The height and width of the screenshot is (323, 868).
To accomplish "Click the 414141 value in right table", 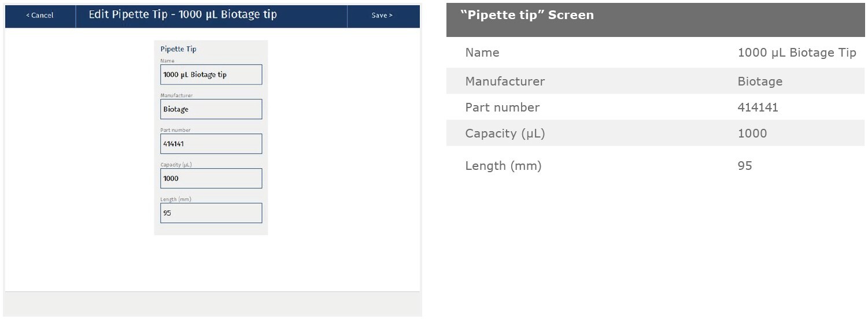I will point(758,107).
